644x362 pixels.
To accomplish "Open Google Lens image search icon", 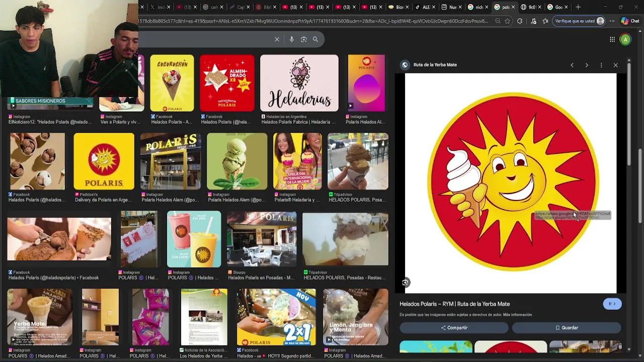I will (303, 39).
